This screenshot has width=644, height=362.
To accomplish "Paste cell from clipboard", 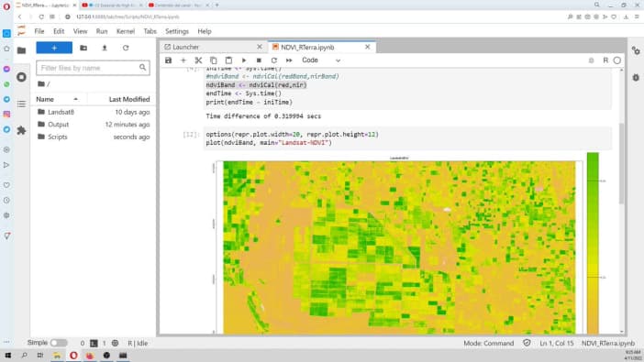I will 228,60.
